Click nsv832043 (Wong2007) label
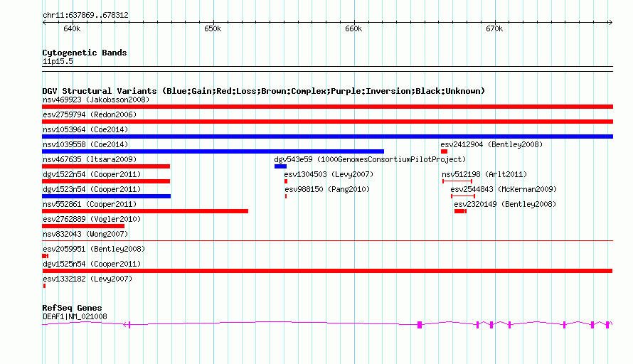Viewport: 633px width, 364px height. (x=85, y=234)
